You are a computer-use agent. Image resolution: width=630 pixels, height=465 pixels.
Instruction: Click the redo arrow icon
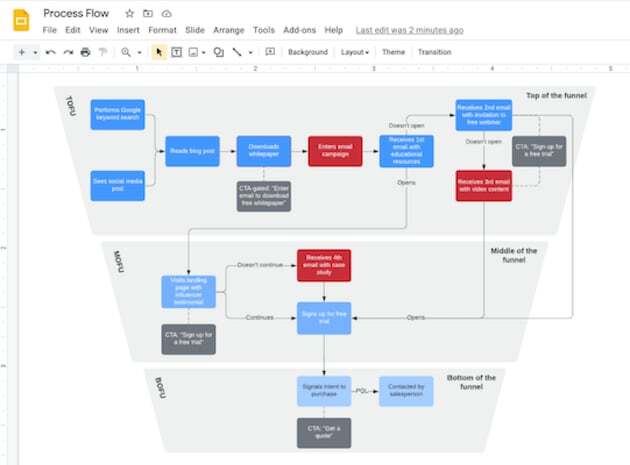(68, 52)
